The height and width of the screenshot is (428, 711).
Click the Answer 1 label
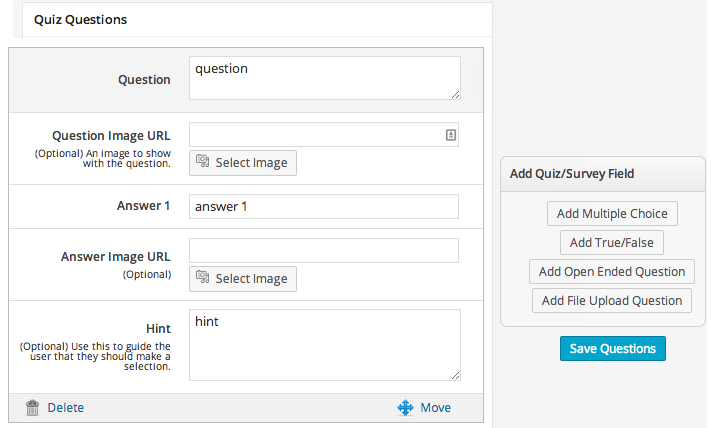point(143,206)
